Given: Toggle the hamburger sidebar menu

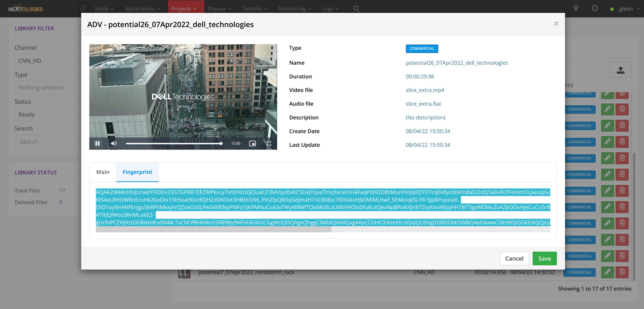Looking at the screenshot, I should pyautogui.click(x=83, y=8).
